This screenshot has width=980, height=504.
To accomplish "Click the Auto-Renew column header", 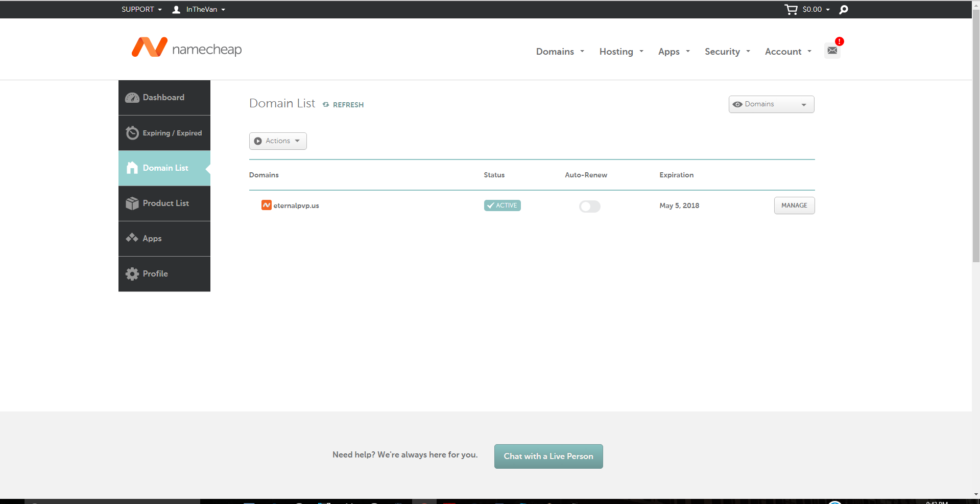I will (x=586, y=175).
